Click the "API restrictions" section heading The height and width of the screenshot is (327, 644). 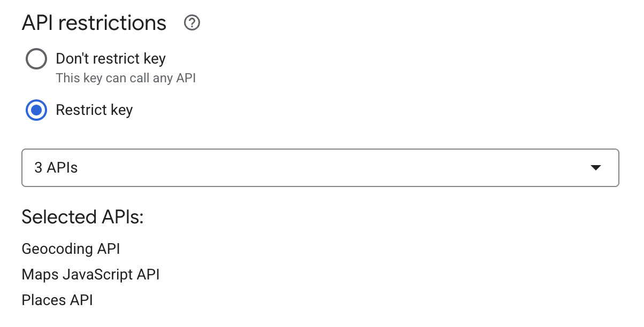pyautogui.click(x=94, y=23)
